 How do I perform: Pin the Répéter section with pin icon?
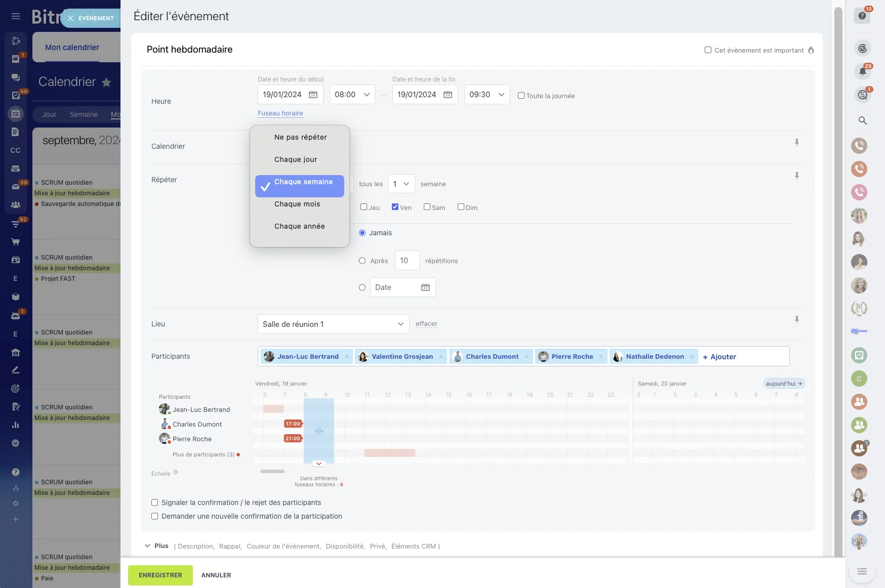click(x=796, y=176)
